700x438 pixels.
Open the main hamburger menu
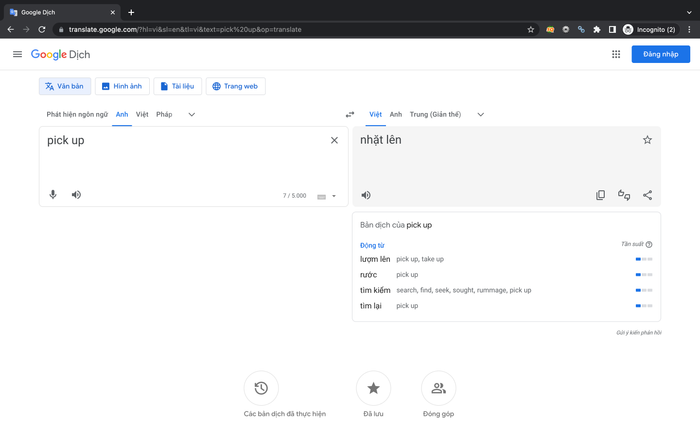tap(17, 54)
